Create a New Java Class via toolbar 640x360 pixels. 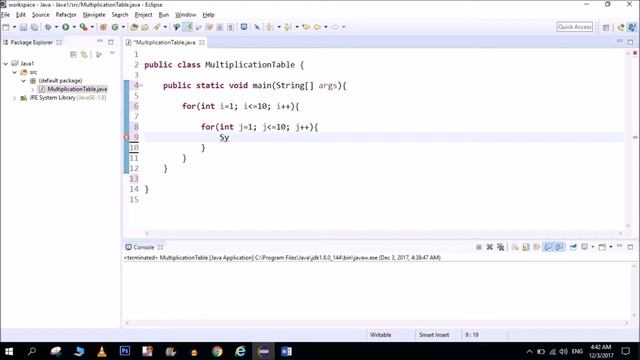tap(115, 27)
